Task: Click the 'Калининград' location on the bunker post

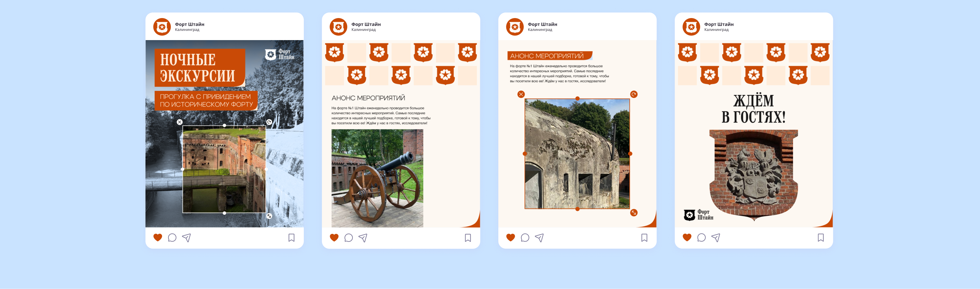Action: [x=539, y=30]
